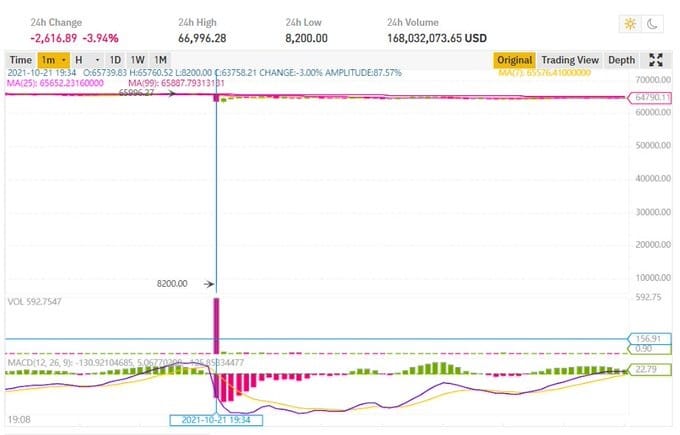Click the 10000.00 price axis label
The height and width of the screenshot is (435, 680).
pos(653,278)
